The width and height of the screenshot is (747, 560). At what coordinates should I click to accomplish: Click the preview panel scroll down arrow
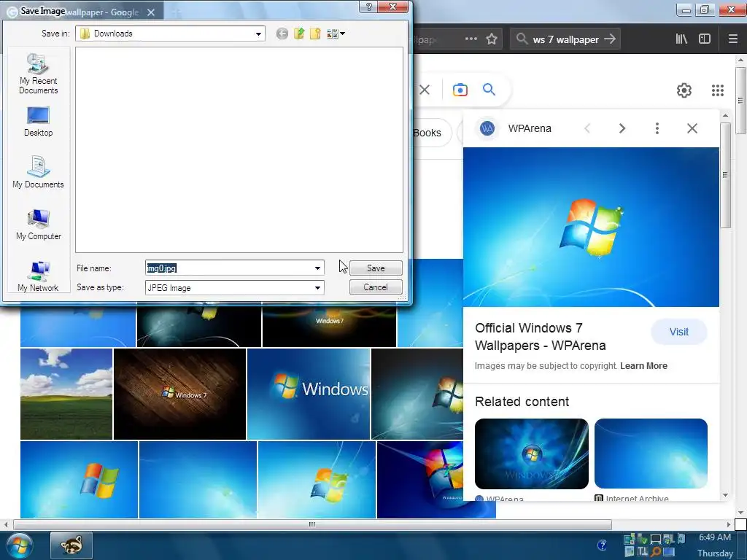point(725,495)
